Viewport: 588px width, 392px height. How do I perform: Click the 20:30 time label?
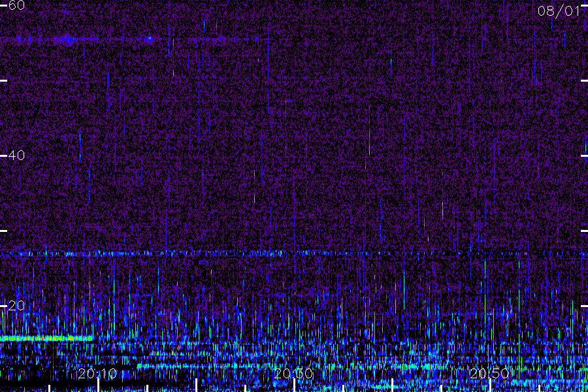click(x=293, y=374)
